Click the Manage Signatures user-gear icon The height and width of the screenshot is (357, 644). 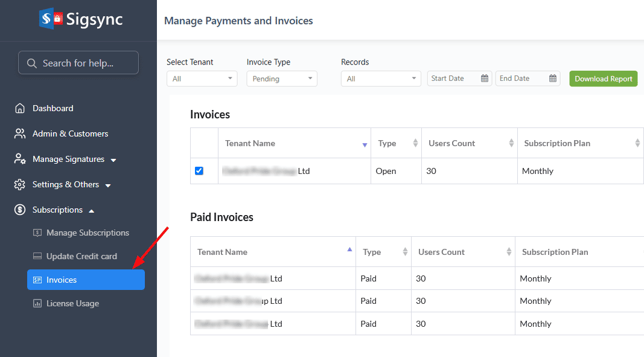[x=21, y=159]
